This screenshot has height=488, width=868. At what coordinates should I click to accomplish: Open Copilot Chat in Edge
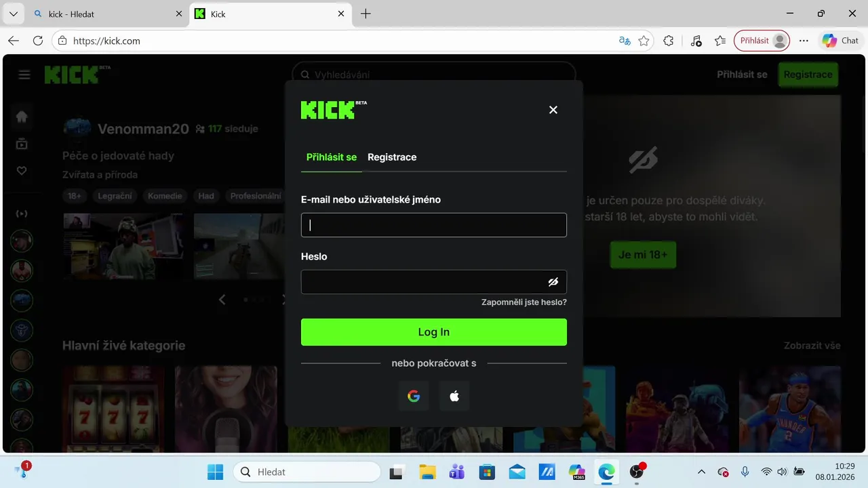pyautogui.click(x=841, y=41)
